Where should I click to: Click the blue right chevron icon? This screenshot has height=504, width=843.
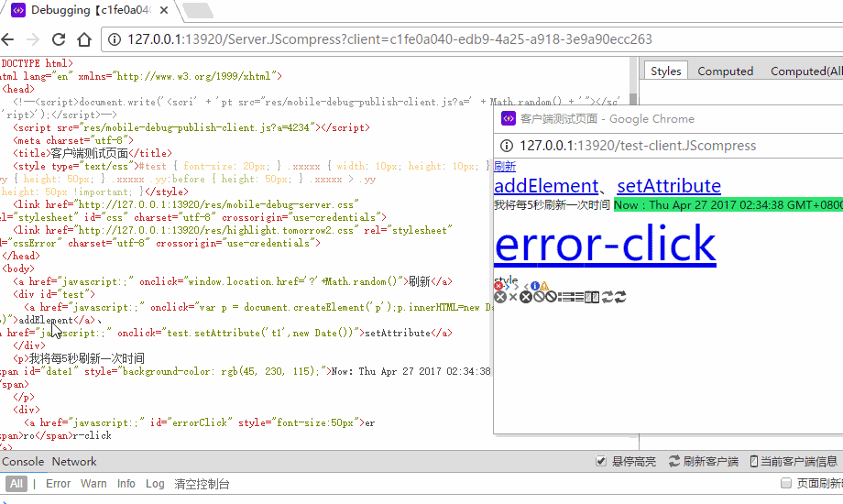507,287
